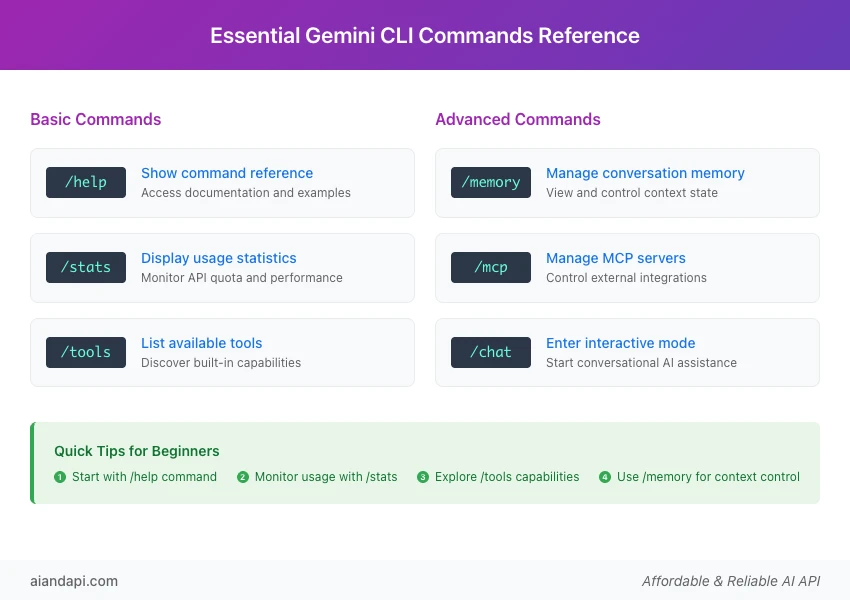Select the 'Manage conversation memory' title
This screenshot has width=850, height=600.
[x=645, y=173]
